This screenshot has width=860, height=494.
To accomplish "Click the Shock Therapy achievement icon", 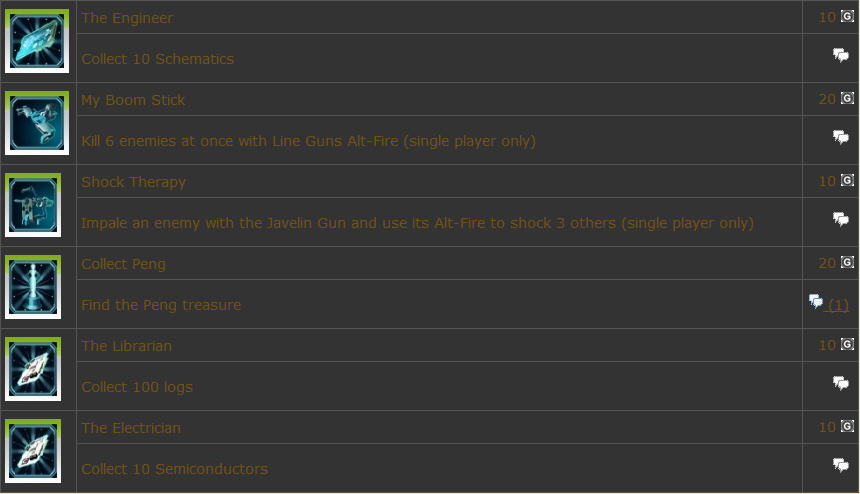I will pyautogui.click(x=33, y=205).
